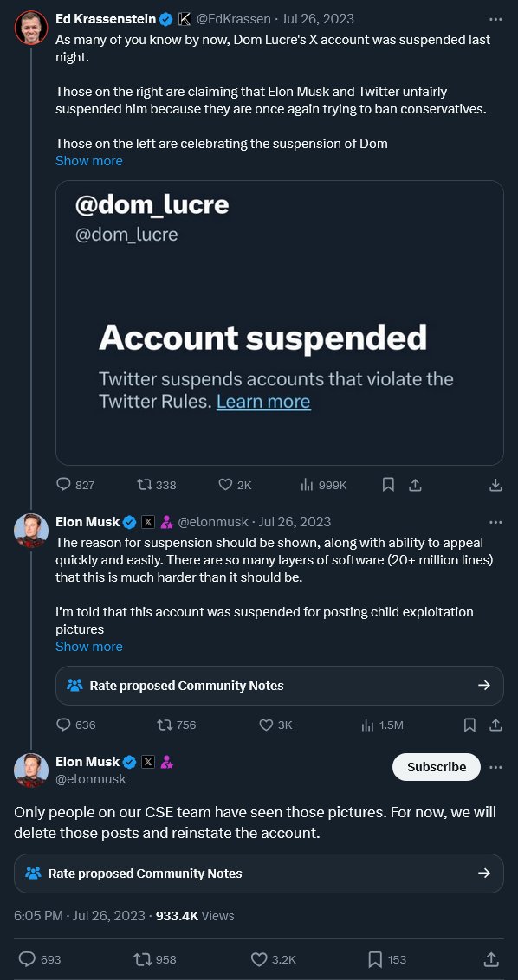Open more options on Ed Krassenstein's post
The image size is (518, 980).
495,19
